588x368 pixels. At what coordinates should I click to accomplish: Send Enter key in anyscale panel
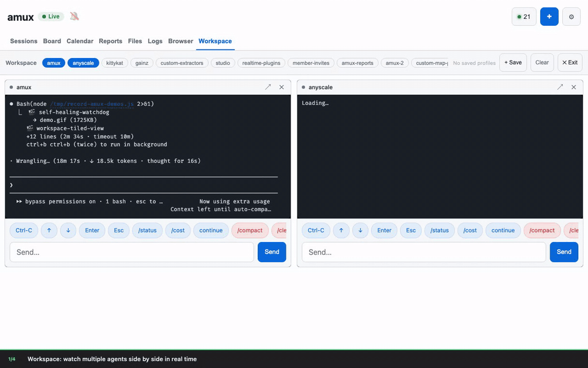384,230
